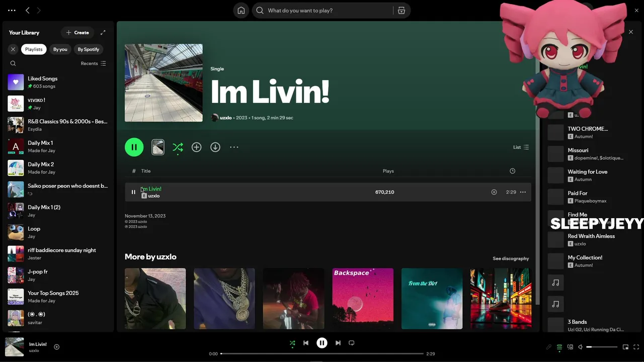Click Create in Your Library
This screenshot has height=362, width=644.
click(x=77, y=33)
